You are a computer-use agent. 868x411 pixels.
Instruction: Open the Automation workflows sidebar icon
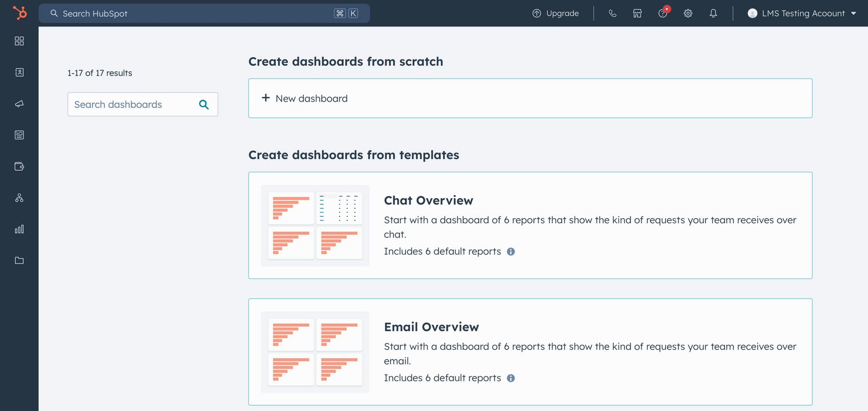(x=19, y=198)
